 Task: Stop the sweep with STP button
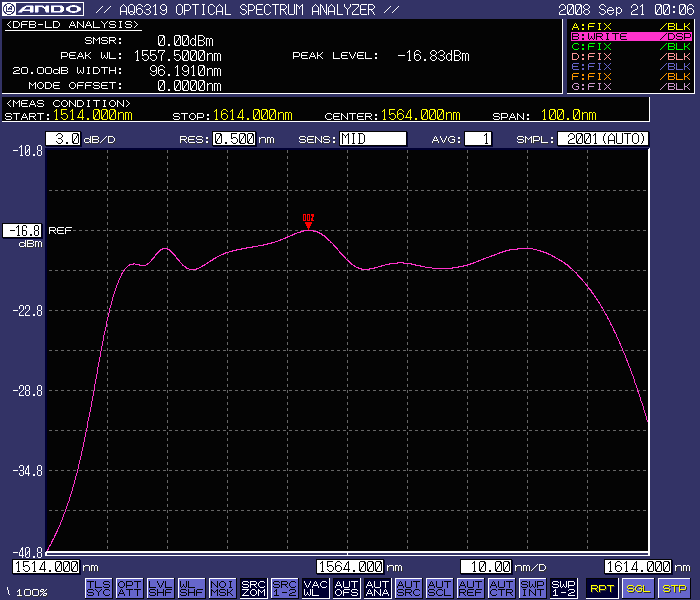[674, 588]
